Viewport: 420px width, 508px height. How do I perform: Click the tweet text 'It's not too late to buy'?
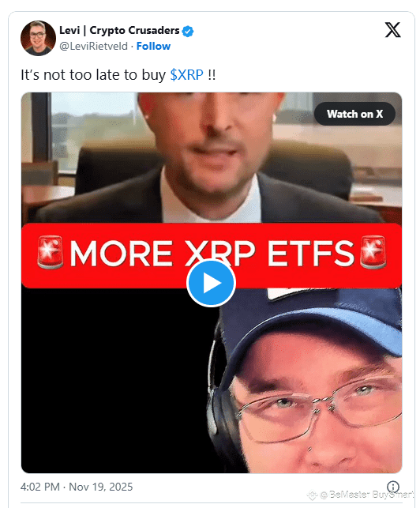point(93,75)
